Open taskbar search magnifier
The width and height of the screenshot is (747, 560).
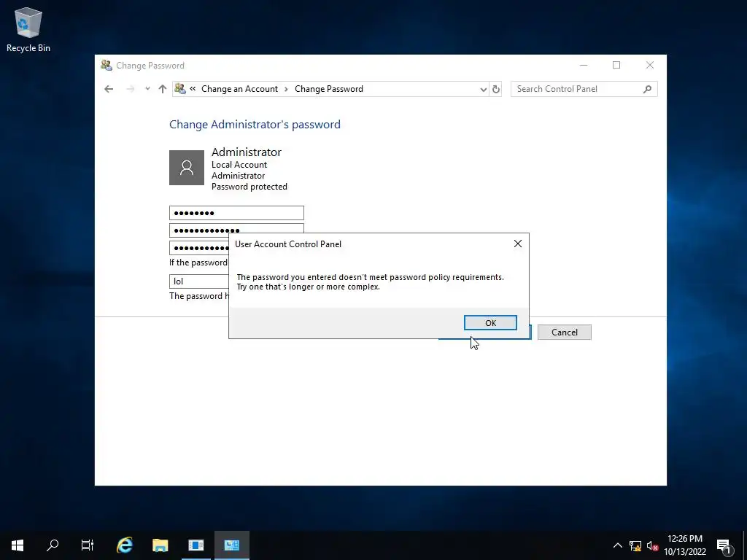pyautogui.click(x=53, y=545)
